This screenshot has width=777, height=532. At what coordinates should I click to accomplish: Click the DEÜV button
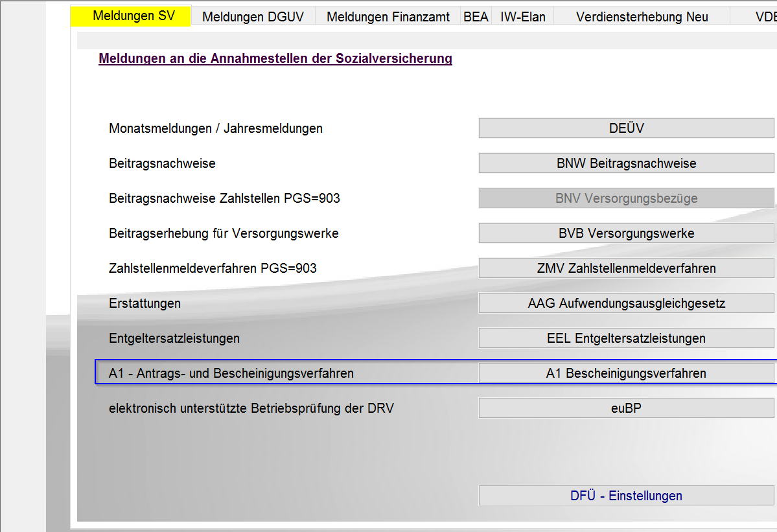626,128
